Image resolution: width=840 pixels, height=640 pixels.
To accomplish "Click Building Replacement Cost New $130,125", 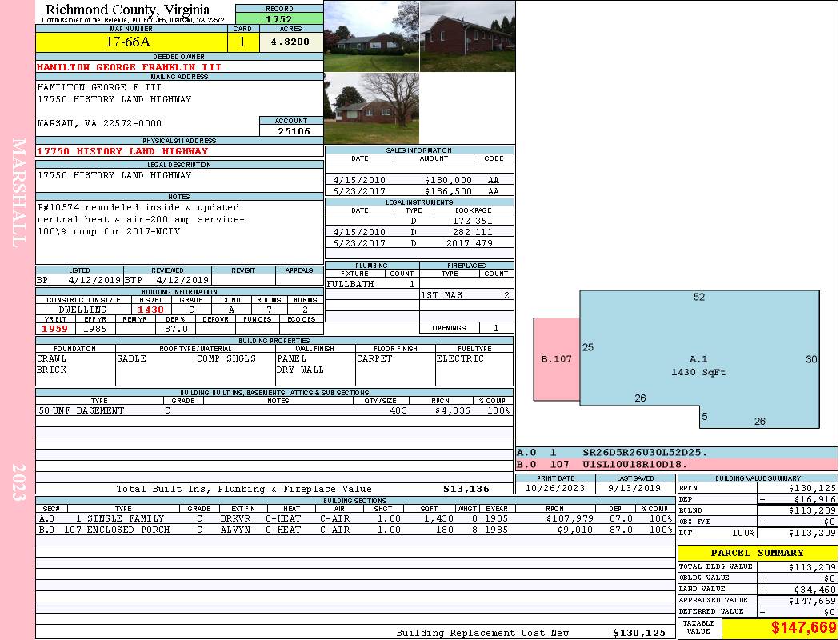I will [x=638, y=633].
